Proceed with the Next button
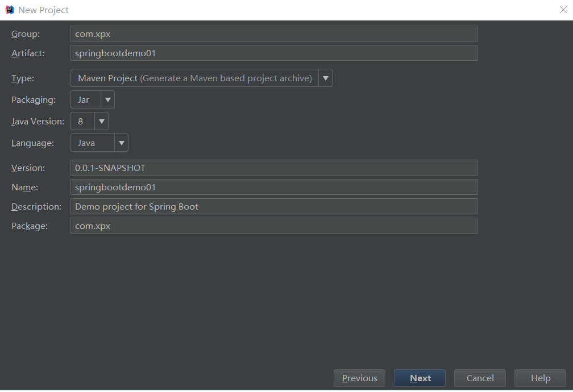 (x=420, y=378)
